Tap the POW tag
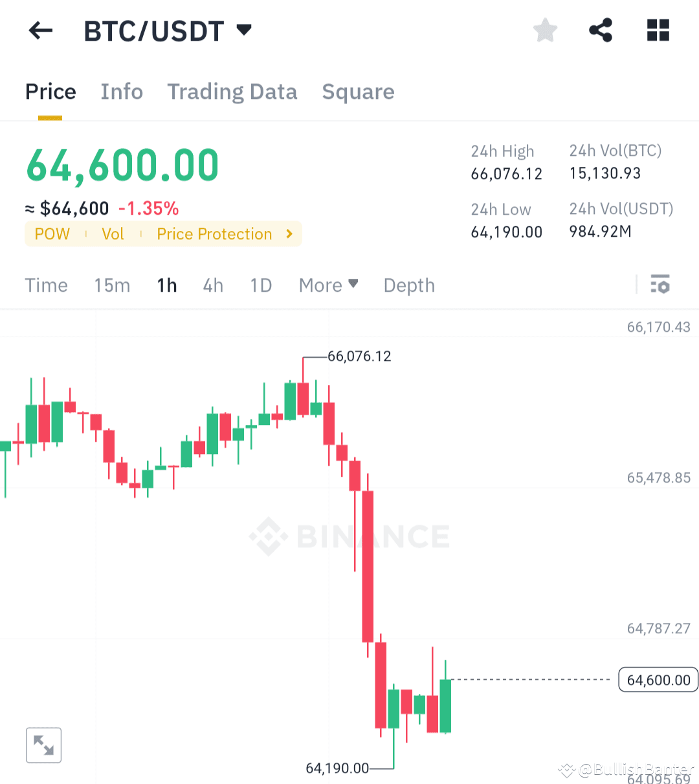699x784 pixels. [x=52, y=234]
